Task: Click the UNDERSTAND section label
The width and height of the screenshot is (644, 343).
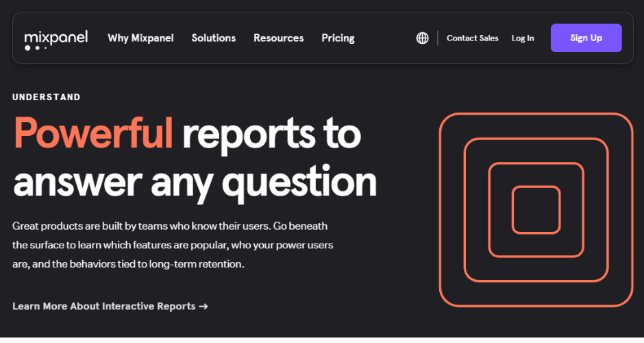Action: point(47,97)
